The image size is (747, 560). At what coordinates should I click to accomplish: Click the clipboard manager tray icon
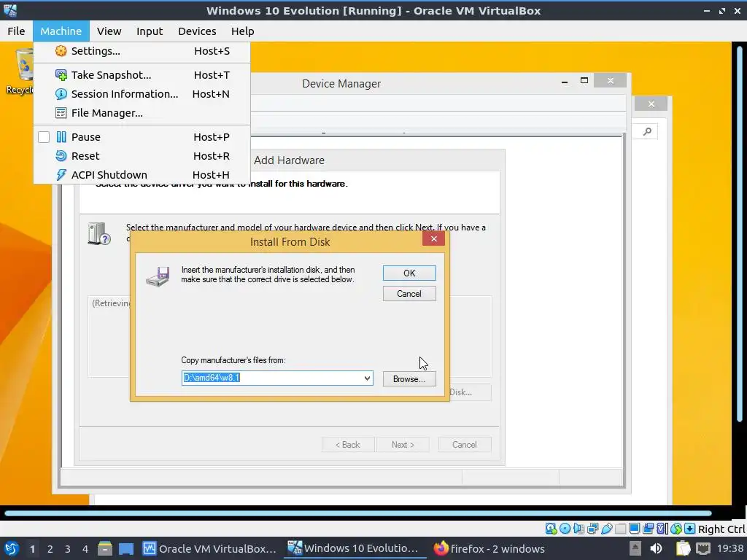[x=683, y=549]
